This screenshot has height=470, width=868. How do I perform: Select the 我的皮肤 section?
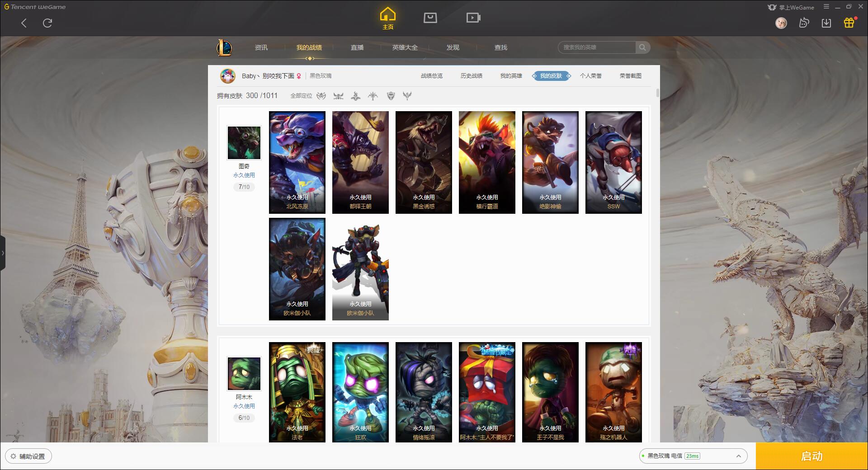click(551, 76)
